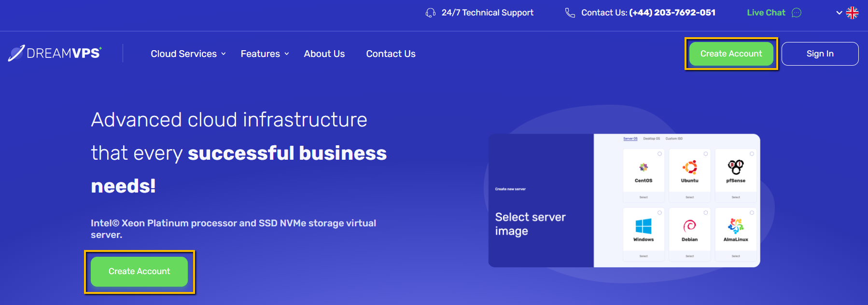This screenshot has width=868, height=305.
Task: Click the Sign In button
Action: [x=820, y=54]
